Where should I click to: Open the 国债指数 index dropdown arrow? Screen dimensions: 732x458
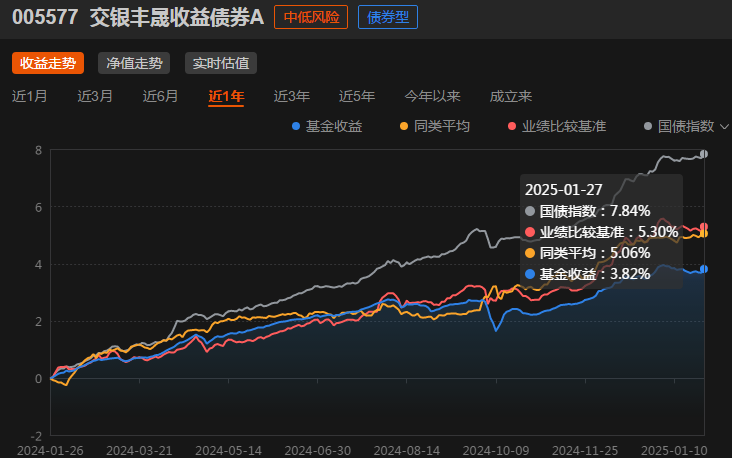point(724,127)
